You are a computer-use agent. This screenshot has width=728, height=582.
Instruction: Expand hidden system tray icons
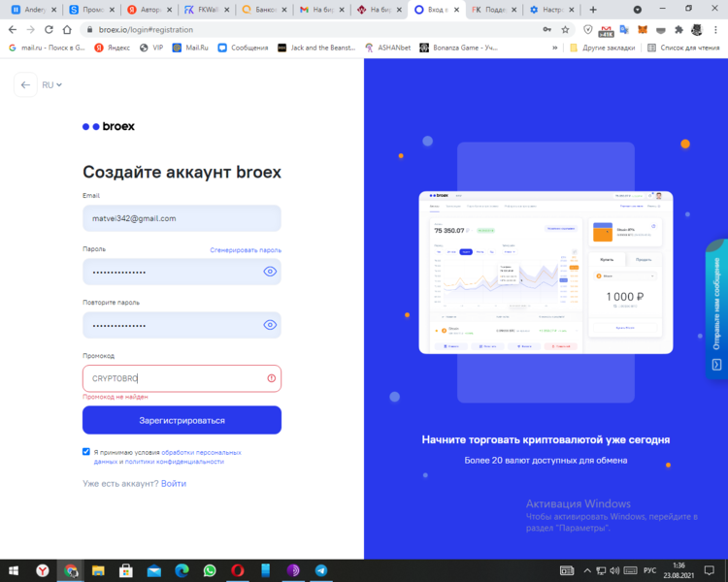(586, 570)
